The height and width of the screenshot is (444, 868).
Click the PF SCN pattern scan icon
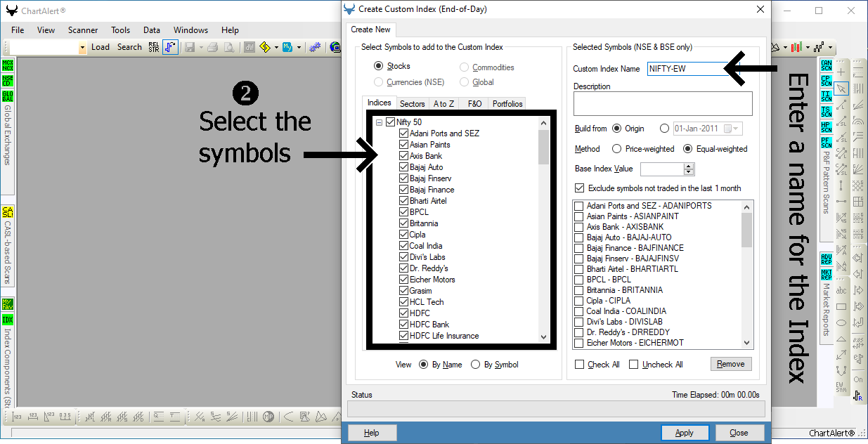[x=826, y=143]
